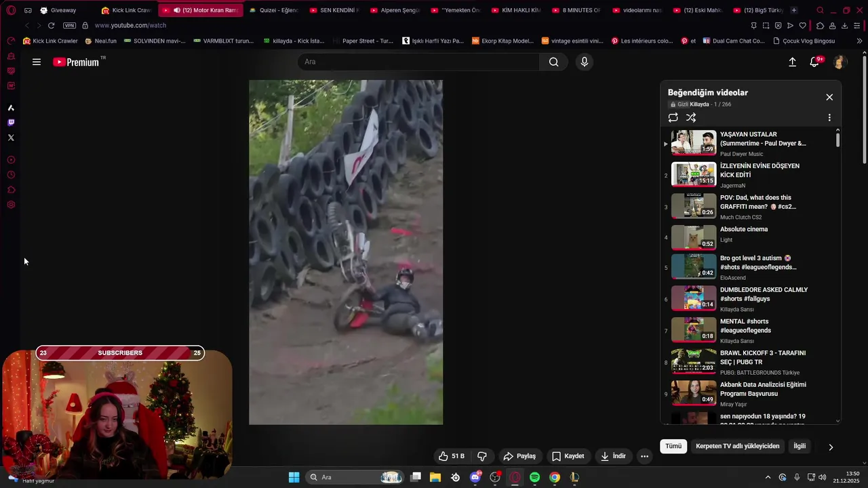Open Discord from the taskbar

475,477
